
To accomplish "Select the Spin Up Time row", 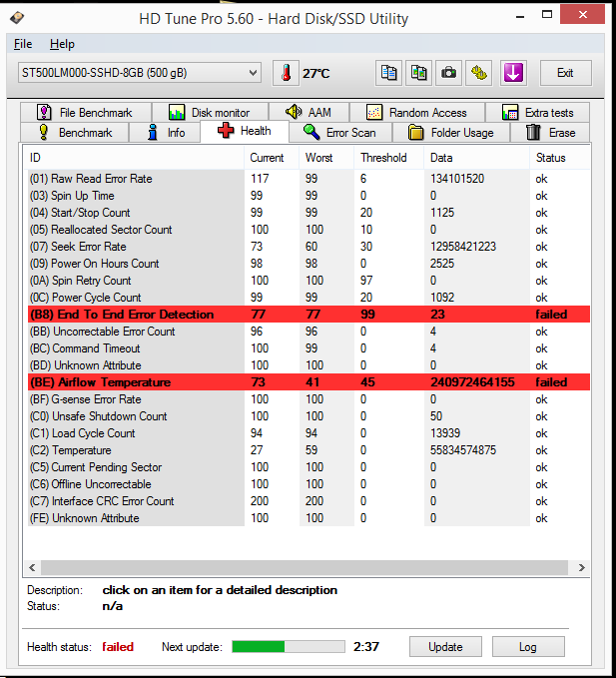I will [x=308, y=196].
